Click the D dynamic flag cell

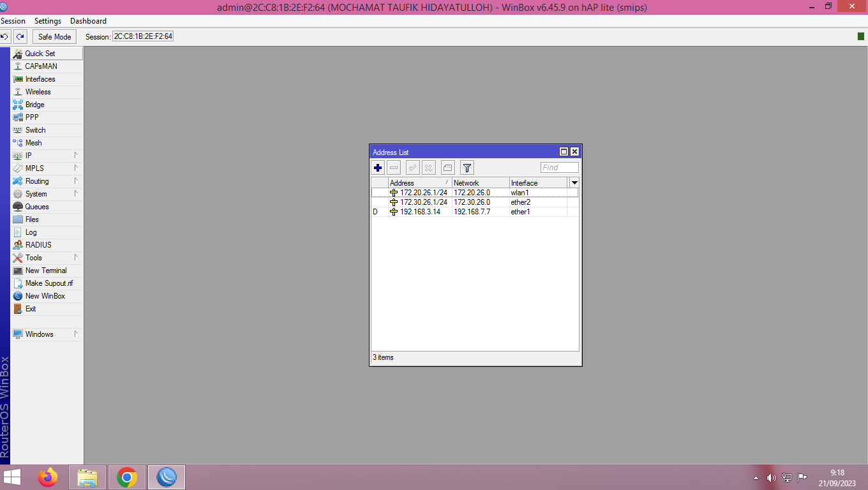click(380, 212)
